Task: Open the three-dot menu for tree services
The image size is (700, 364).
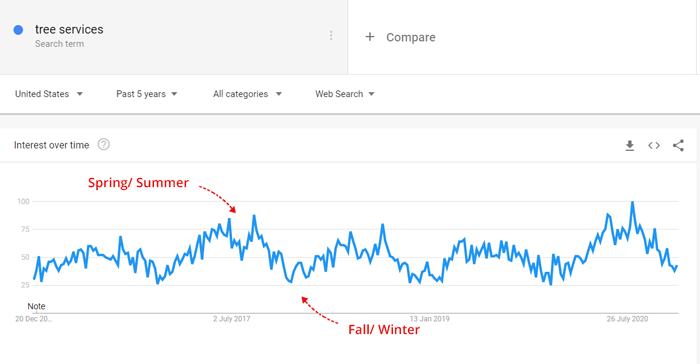Action: point(331,36)
